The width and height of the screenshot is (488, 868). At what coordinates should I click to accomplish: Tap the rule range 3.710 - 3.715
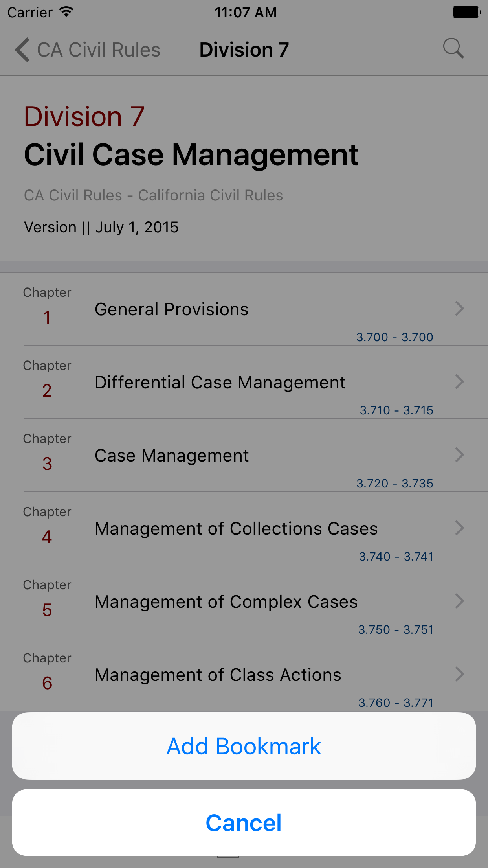(396, 410)
